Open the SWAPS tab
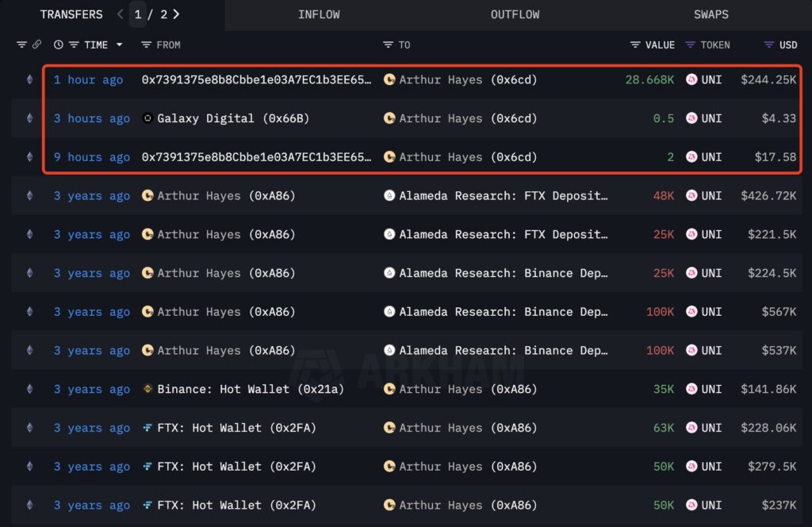This screenshot has width=812, height=527. click(710, 14)
